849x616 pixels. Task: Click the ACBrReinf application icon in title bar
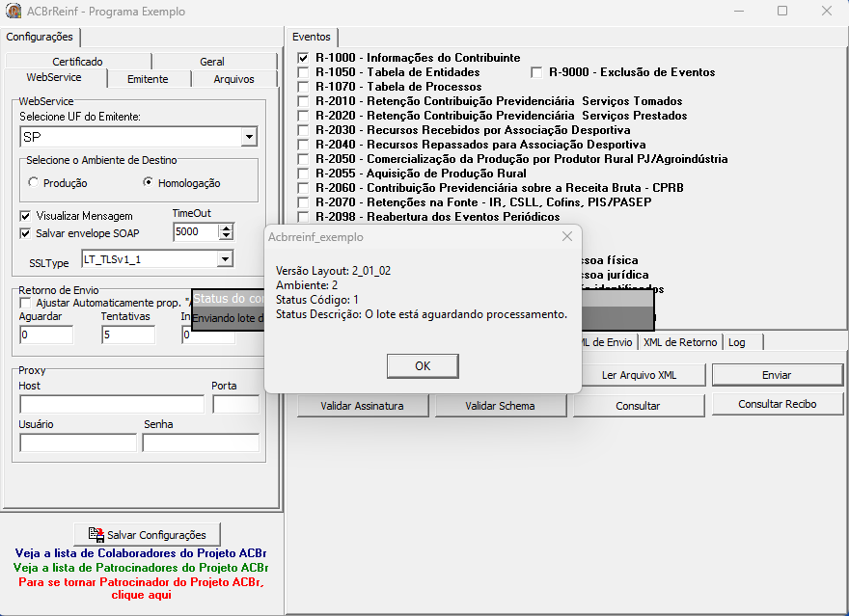click(x=14, y=11)
